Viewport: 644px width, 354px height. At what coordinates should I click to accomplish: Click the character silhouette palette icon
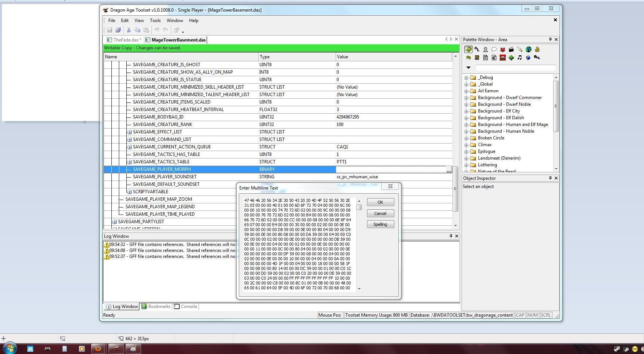[485, 49]
